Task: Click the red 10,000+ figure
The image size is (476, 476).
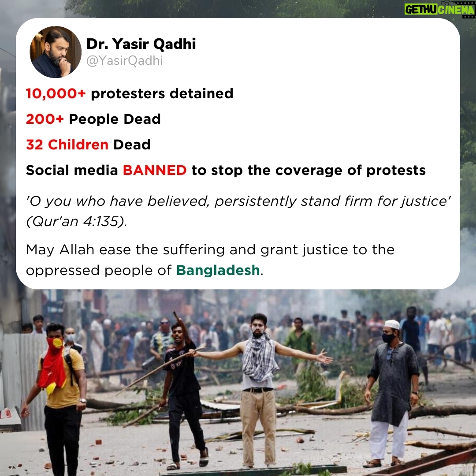Action: [56, 93]
